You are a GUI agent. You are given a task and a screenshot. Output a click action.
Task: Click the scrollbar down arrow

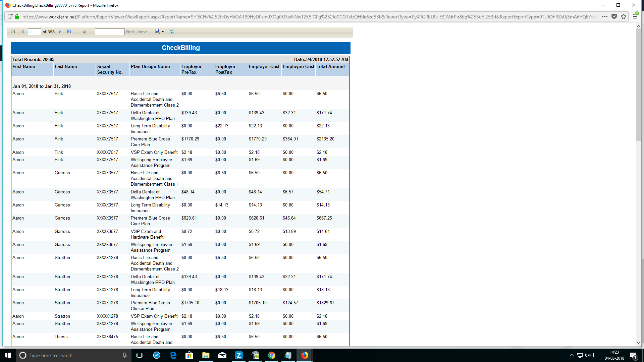point(638,343)
